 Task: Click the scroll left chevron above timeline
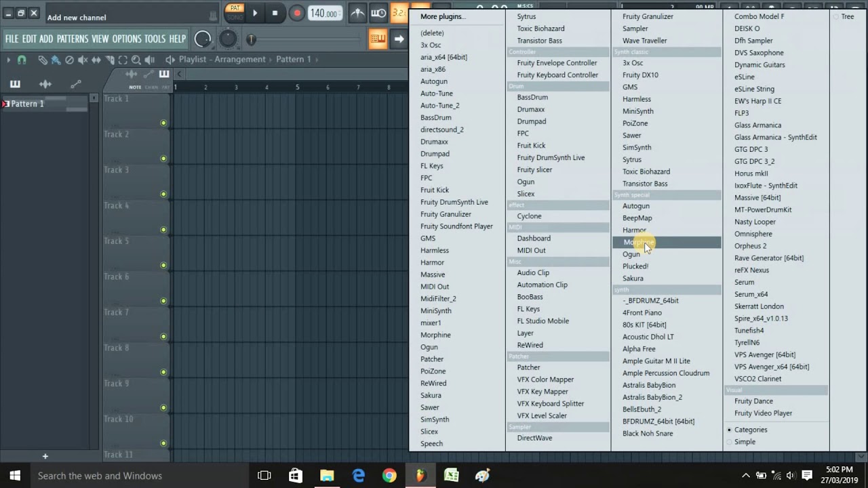[179, 74]
